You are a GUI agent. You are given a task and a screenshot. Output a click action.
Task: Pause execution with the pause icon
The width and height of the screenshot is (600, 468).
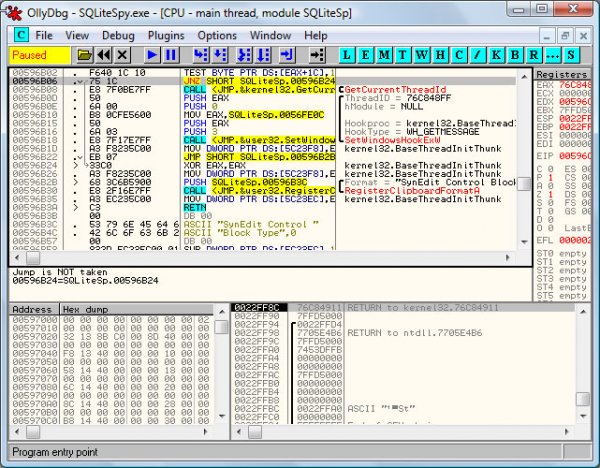(x=171, y=55)
